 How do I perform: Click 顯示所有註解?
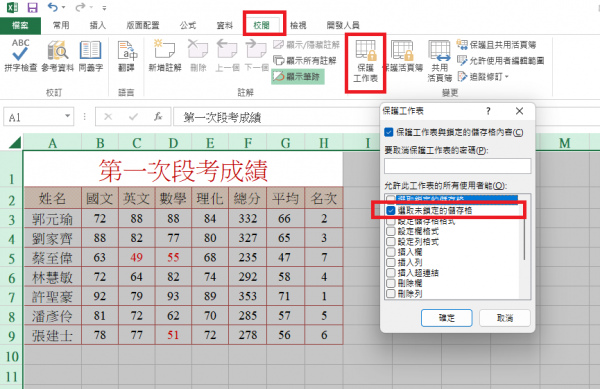[305, 60]
